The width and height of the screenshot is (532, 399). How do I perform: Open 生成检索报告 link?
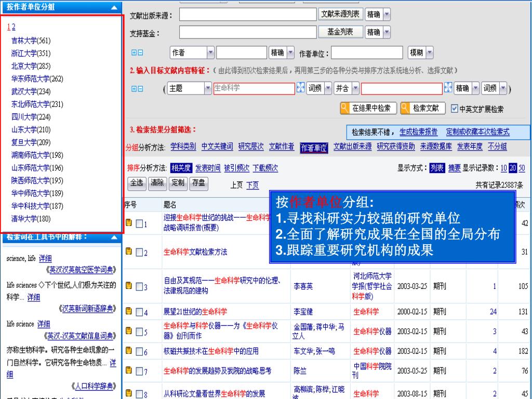(418, 132)
